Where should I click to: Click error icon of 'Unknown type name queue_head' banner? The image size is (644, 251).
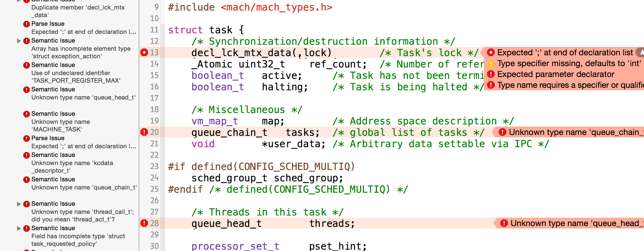[x=504, y=223]
